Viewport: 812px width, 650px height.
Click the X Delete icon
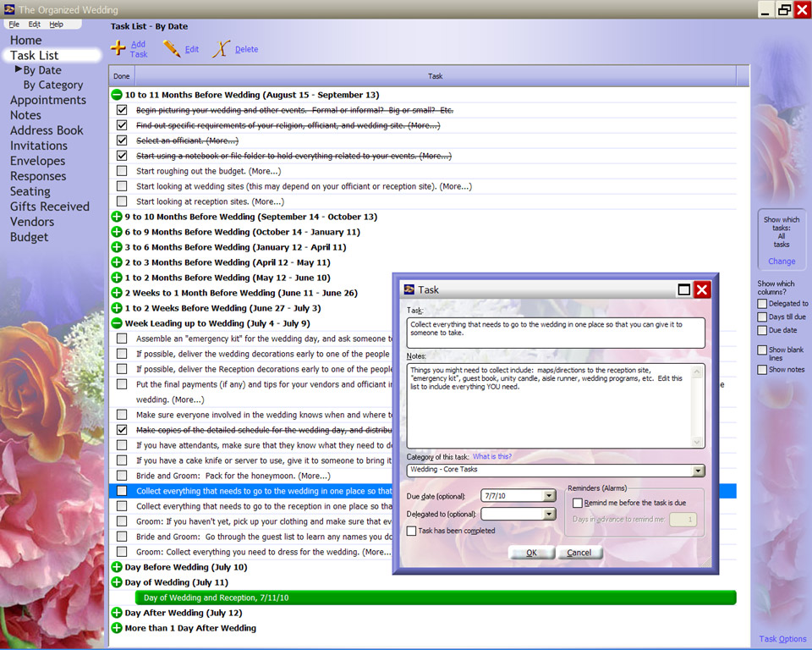(x=221, y=49)
